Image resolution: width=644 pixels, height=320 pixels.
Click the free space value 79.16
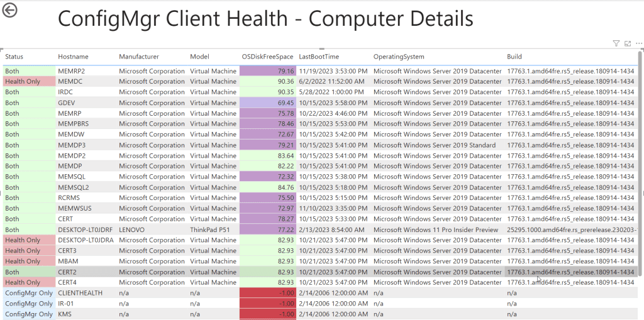tap(268, 71)
